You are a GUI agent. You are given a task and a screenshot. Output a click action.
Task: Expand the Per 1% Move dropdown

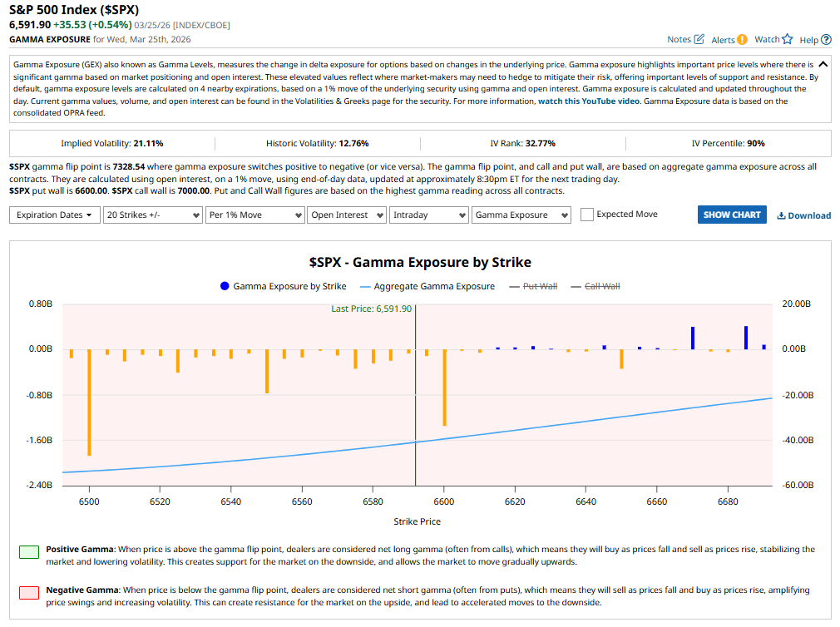click(x=255, y=215)
